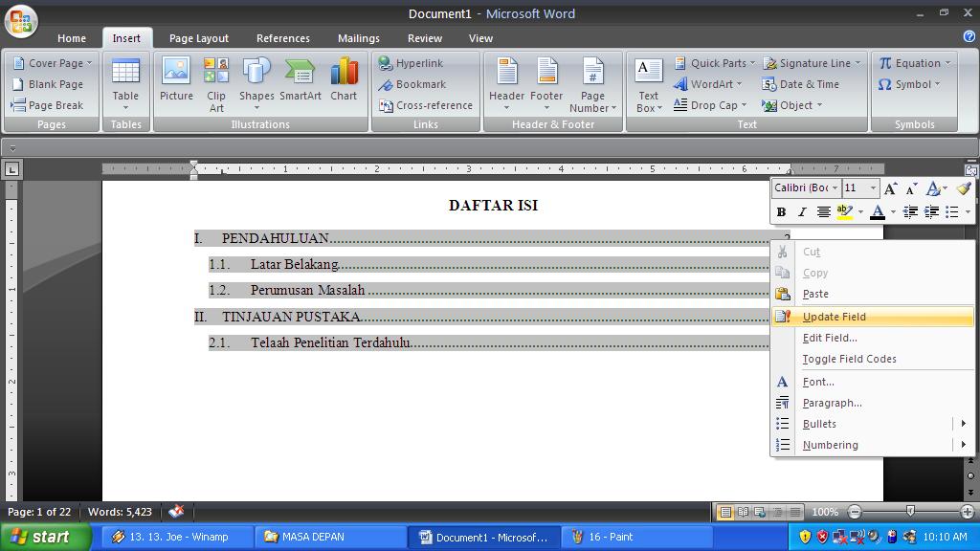The width and height of the screenshot is (980, 551).
Task: Open WordArt dropdown
Action: click(707, 84)
